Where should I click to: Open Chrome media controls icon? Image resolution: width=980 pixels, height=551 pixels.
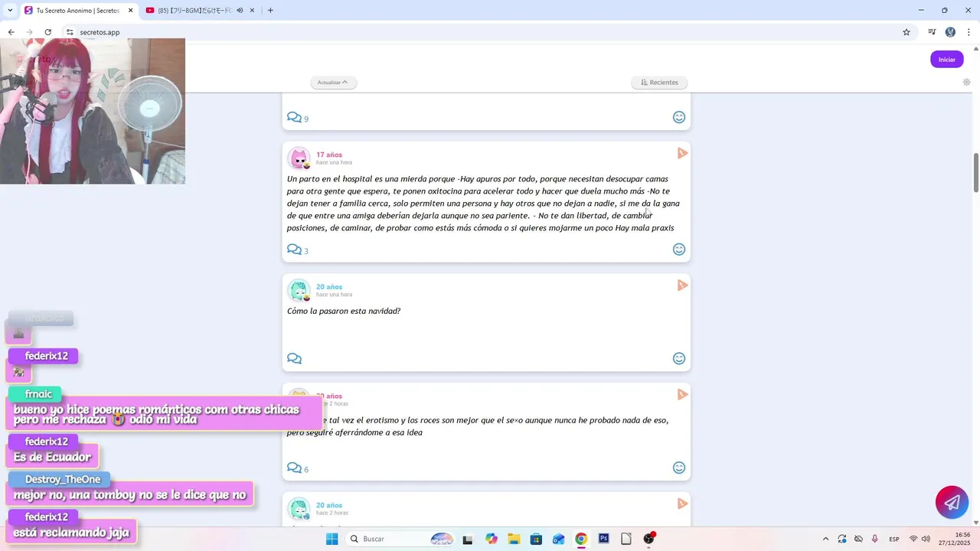(932, 32)
